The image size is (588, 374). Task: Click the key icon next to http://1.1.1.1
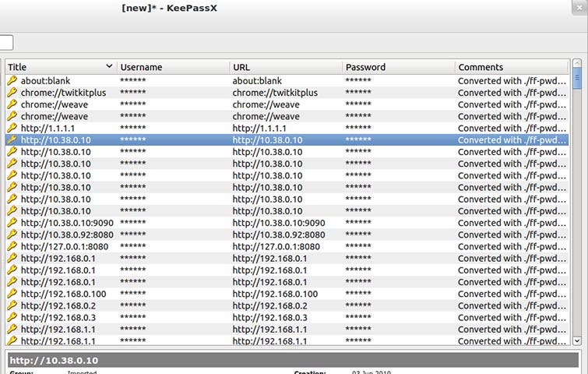pos(12,128)
